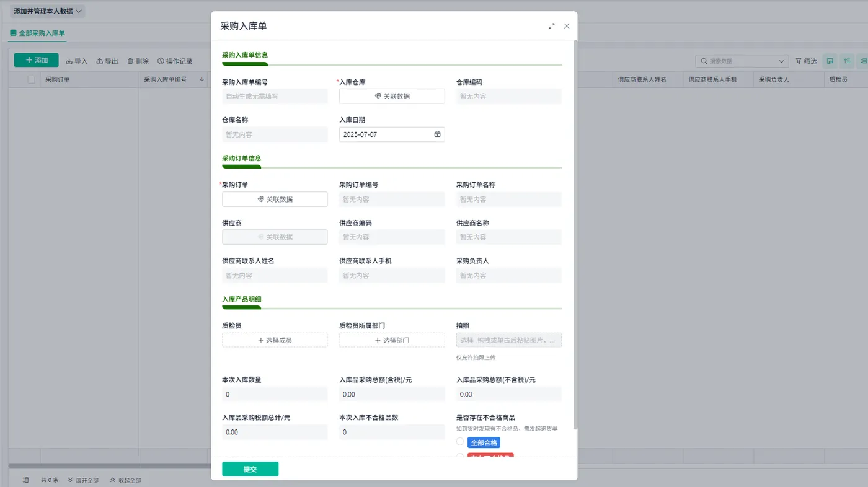Click the 本次入库数量 field
This screenshot has height=487, width=868.
pyautogui.click(x=275, y=394)
